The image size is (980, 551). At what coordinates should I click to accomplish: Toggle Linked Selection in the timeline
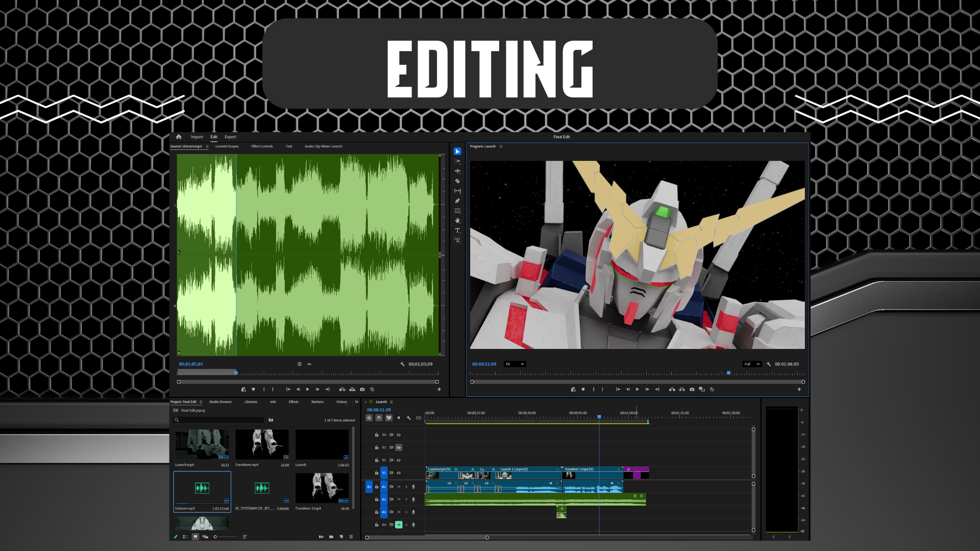tap(389, 418)
